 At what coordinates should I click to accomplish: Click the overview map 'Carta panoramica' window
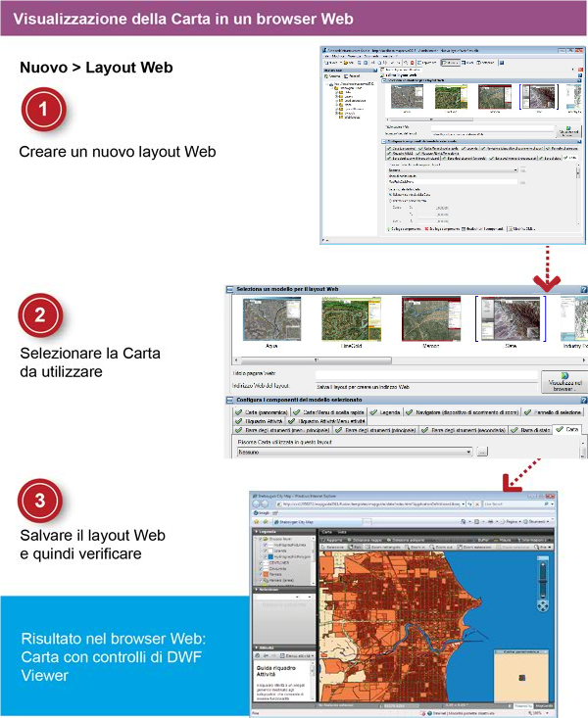[521, 674]
